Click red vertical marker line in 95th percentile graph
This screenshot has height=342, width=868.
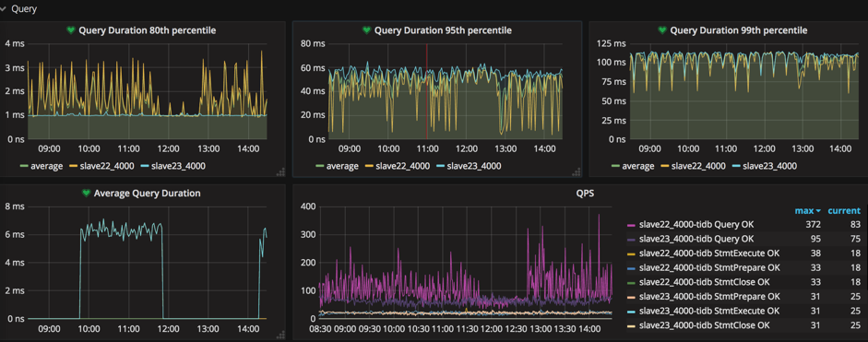click(426, 91)
